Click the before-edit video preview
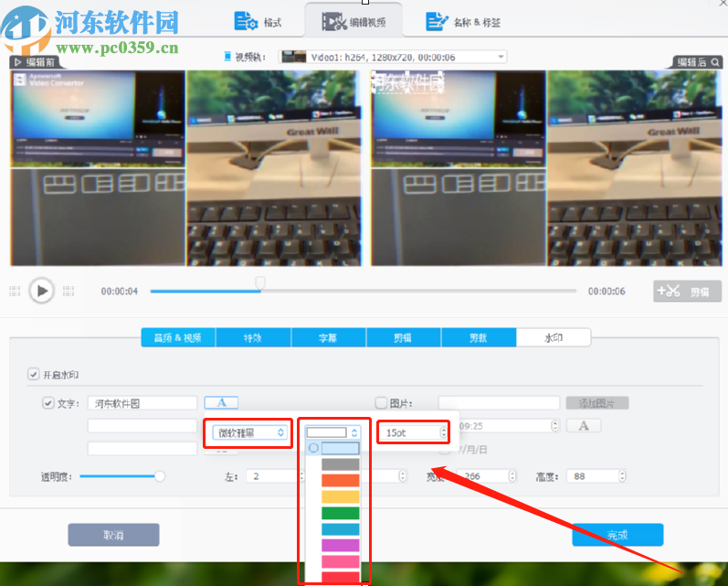Image resolution: width=728 pixels, height=586 pixels. pos(185,168)
